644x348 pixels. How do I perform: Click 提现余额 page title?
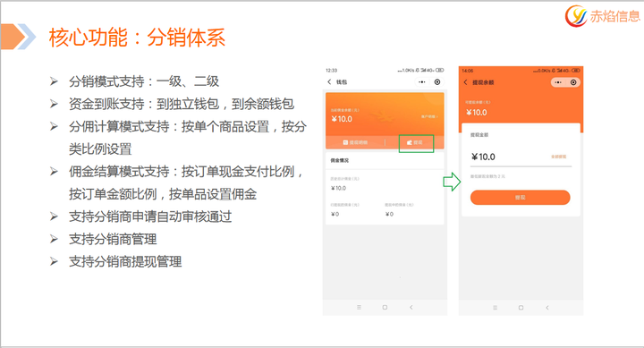(483, 82)
